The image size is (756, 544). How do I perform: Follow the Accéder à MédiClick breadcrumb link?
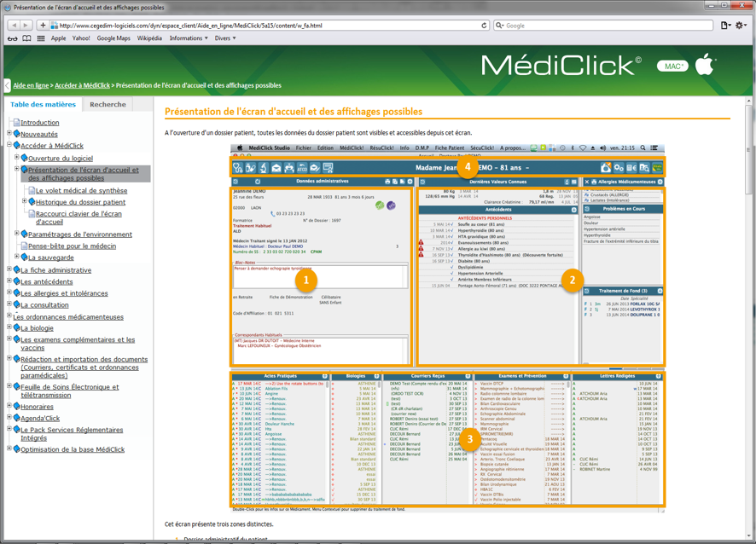tap(83, 85)
